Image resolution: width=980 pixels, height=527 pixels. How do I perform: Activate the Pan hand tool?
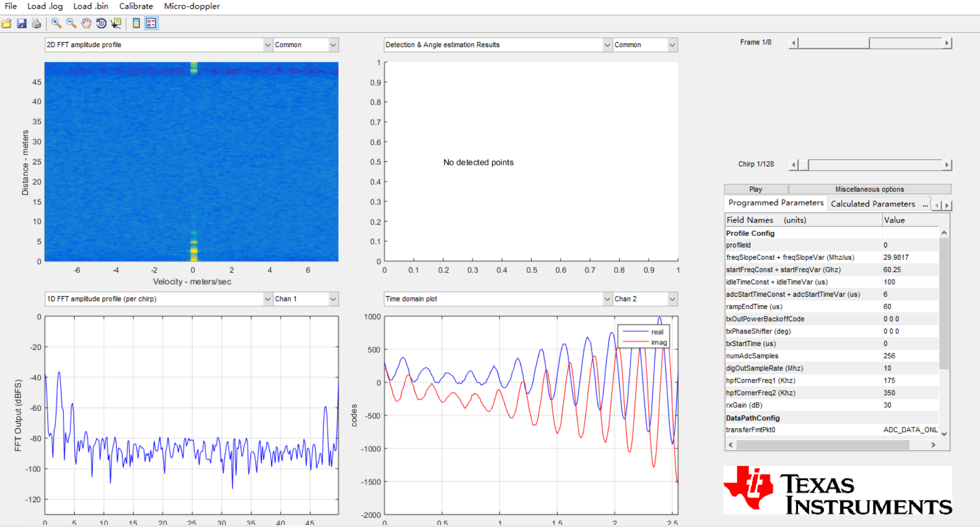point(87,23)
